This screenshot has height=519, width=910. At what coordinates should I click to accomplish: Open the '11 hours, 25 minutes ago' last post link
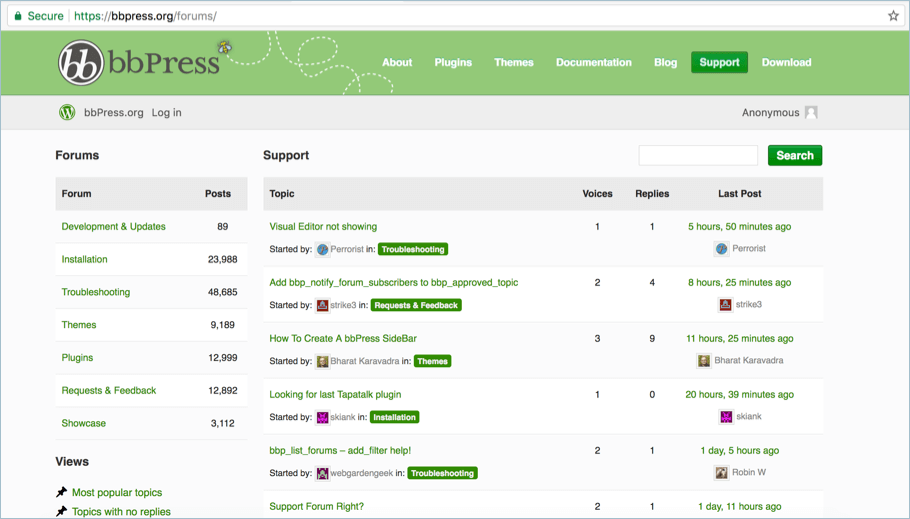tap(739, 339)
